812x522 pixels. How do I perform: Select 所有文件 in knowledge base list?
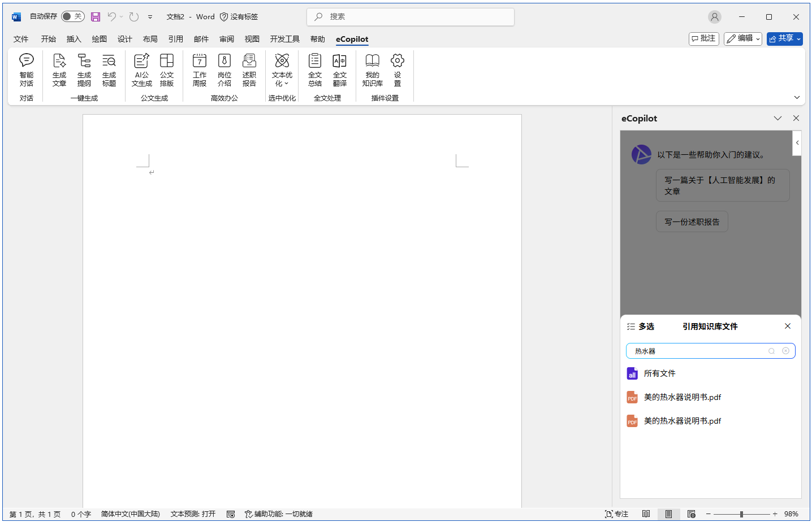tap(659, 373)
